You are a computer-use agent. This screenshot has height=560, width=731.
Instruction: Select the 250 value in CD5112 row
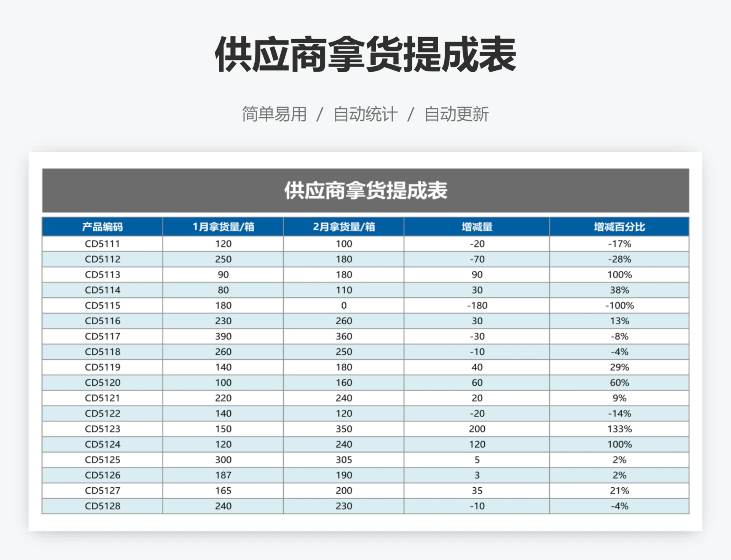pos(222,259)
